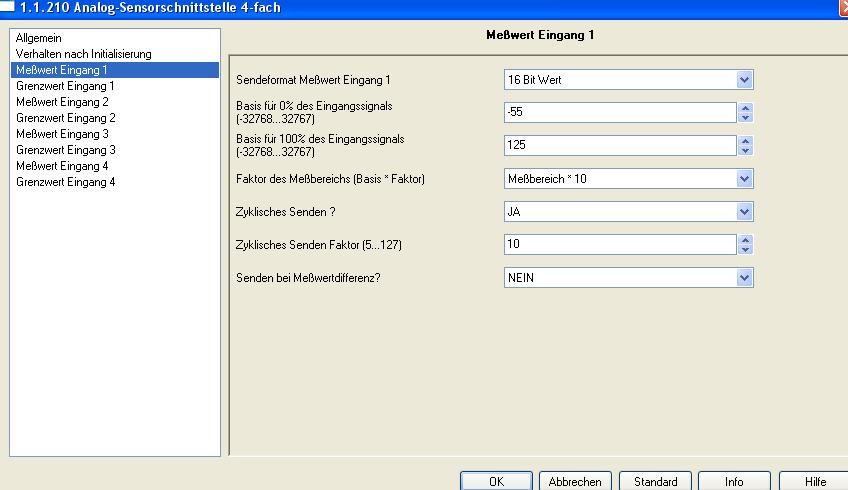Open the Sendeformat Meßwert Eingang 1 dropdown
This screenshot has height=490, width=848.
[743, 80]
